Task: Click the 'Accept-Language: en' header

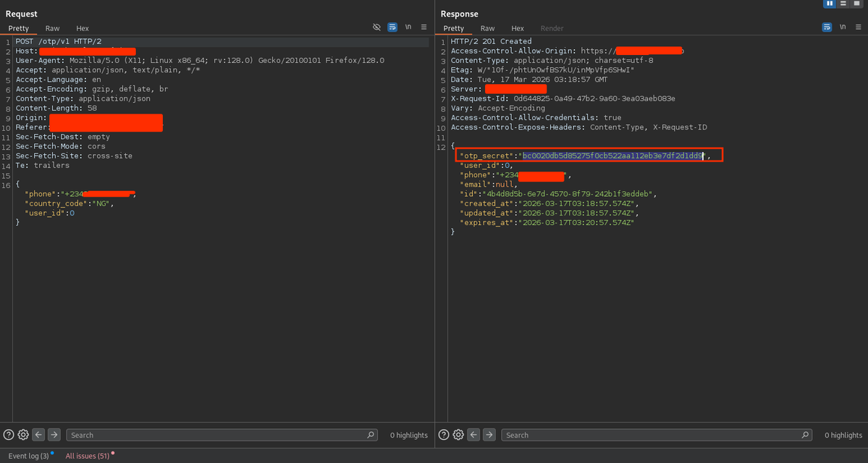Action: tap(58, 79)
